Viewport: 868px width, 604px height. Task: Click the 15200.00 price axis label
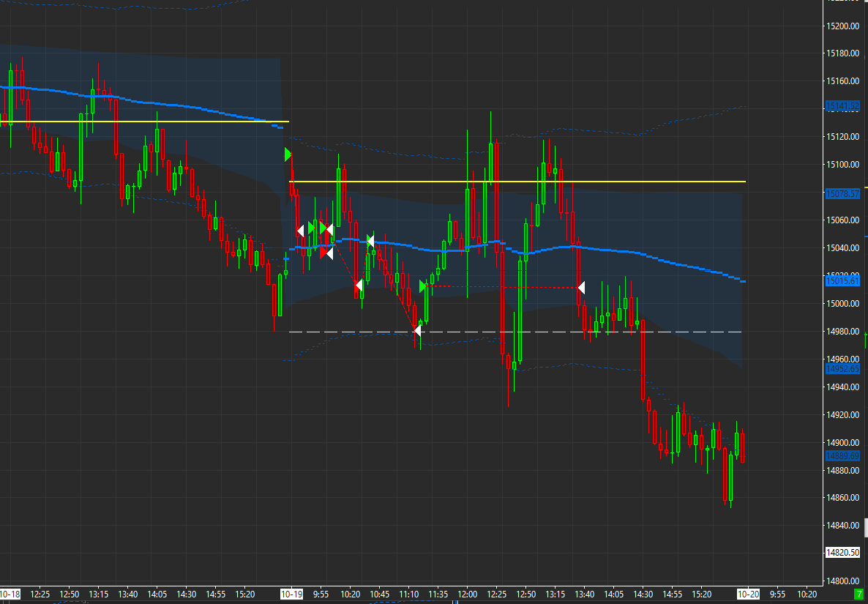pos(844,26)
